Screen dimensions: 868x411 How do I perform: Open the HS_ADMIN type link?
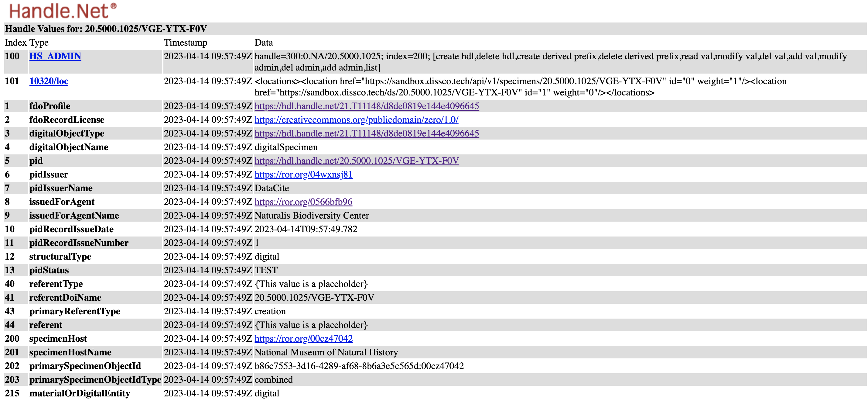pyautogui.click(x=55, y=56)
